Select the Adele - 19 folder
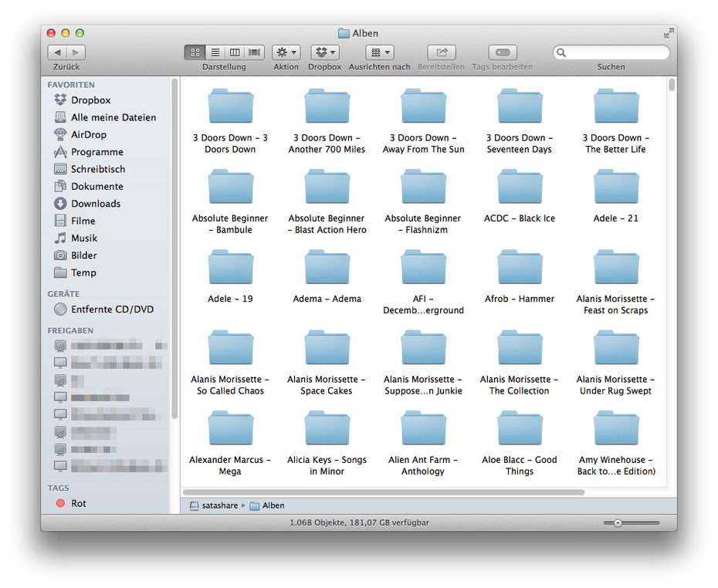Image resolution: width=718 pixels, height=588 pixels. tap(230, 268)
